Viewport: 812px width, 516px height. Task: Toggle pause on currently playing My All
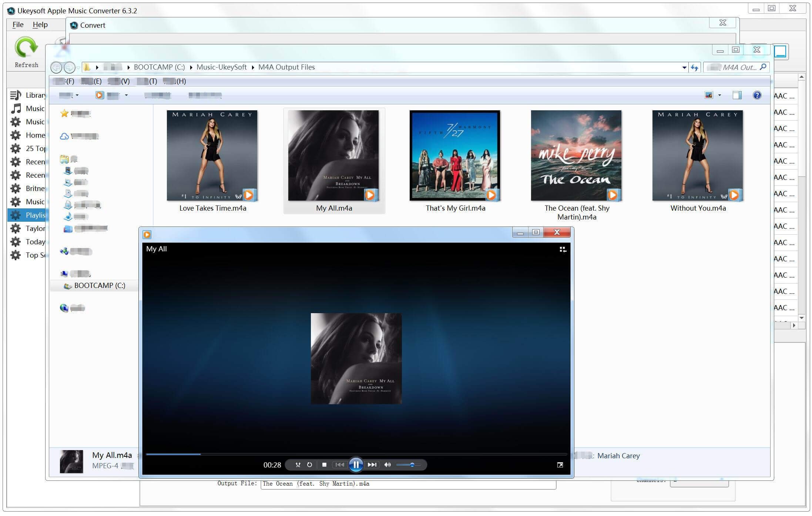point(356,465)
